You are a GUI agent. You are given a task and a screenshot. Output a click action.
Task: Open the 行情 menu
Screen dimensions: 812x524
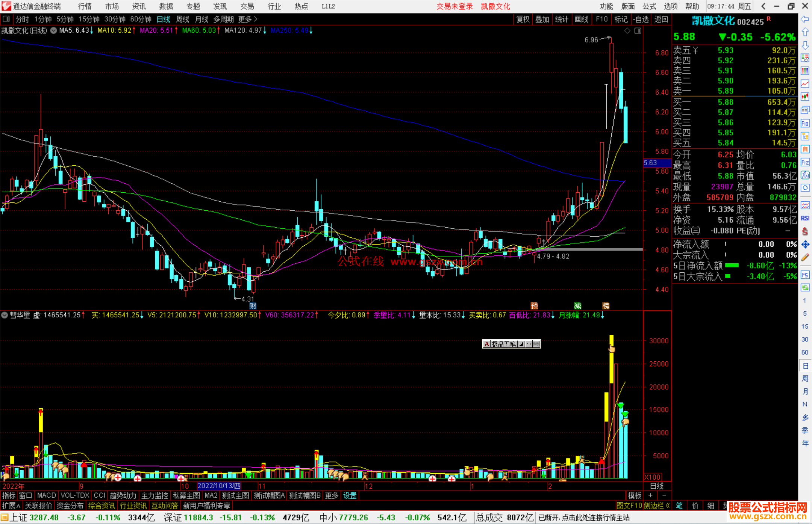85,6
